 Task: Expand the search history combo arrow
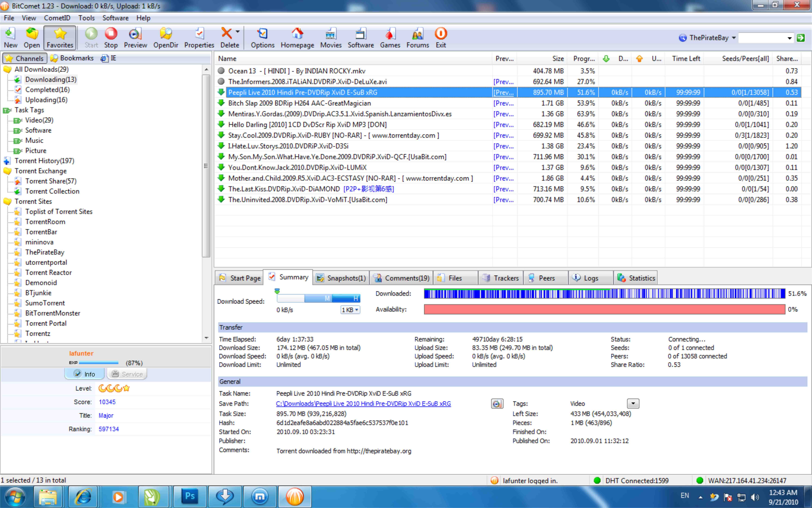790,38
